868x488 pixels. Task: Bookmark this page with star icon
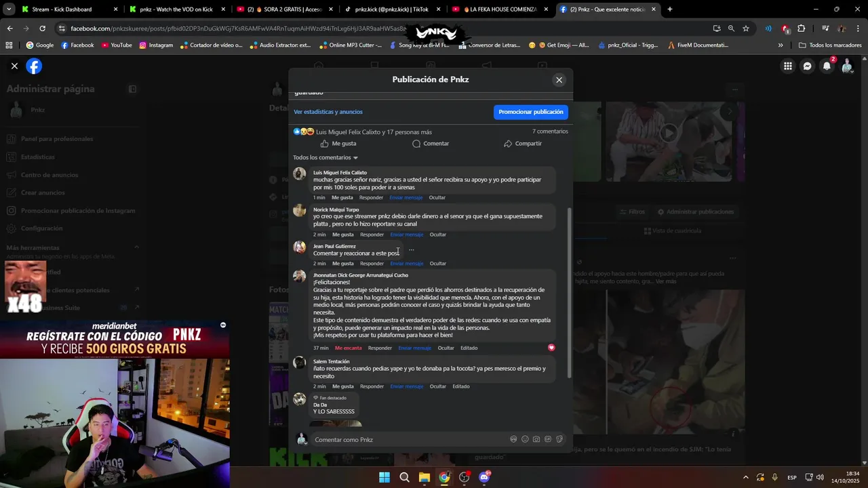point(746,28)
